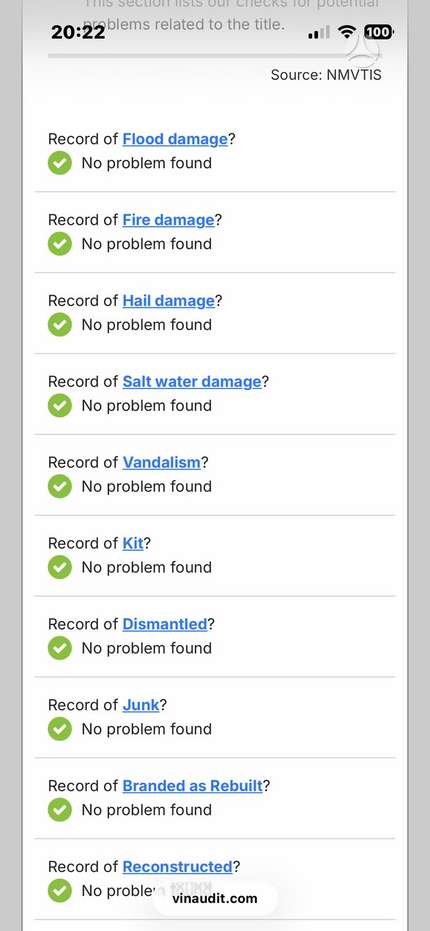The height and width of the screenshot is (931, 430).
Task: Click the green checkmark under Flood damage
Action: [x=59, y=163]
